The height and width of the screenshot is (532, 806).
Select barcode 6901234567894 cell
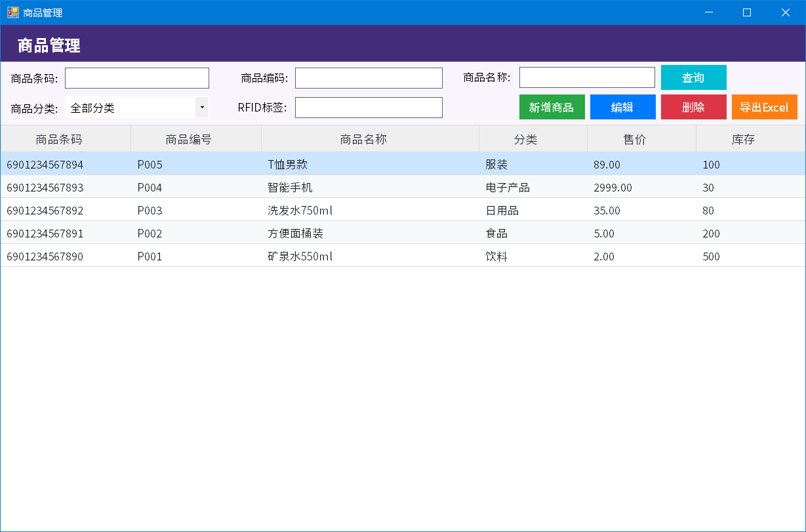[66, 164]
